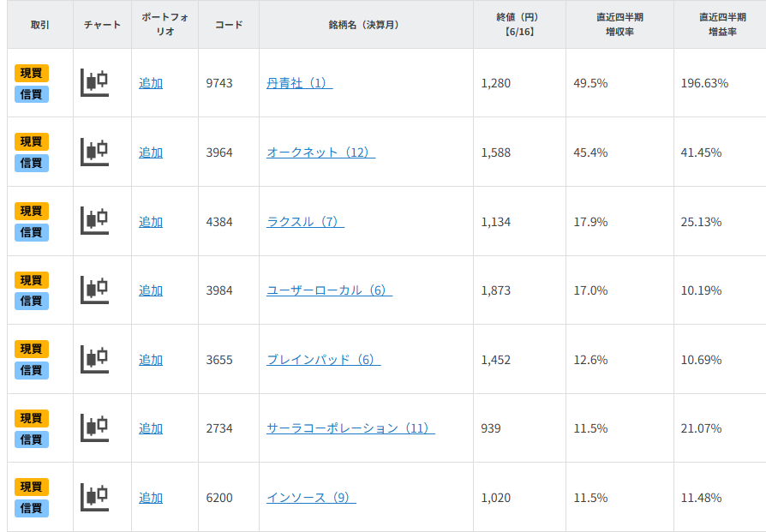The width and height of the screenshot is (766, 532).
Task: Open the chart icon for インソース
Action: point(94,498)
